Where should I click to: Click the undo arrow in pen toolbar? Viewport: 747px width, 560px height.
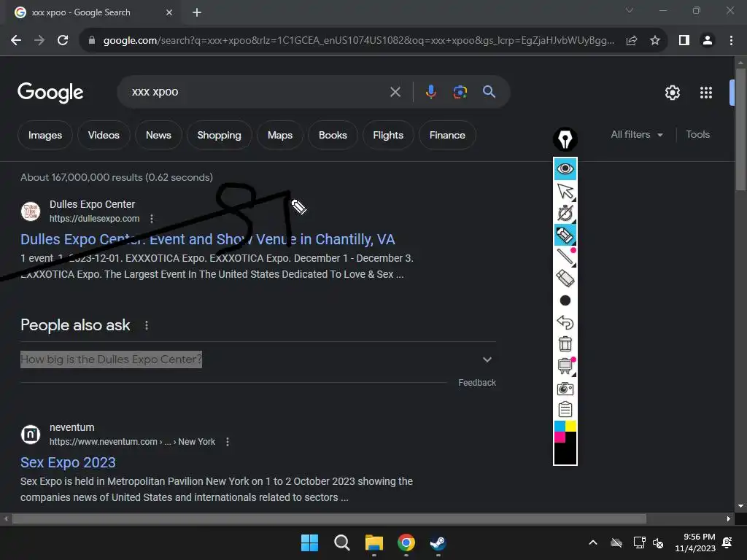point(565,322)
